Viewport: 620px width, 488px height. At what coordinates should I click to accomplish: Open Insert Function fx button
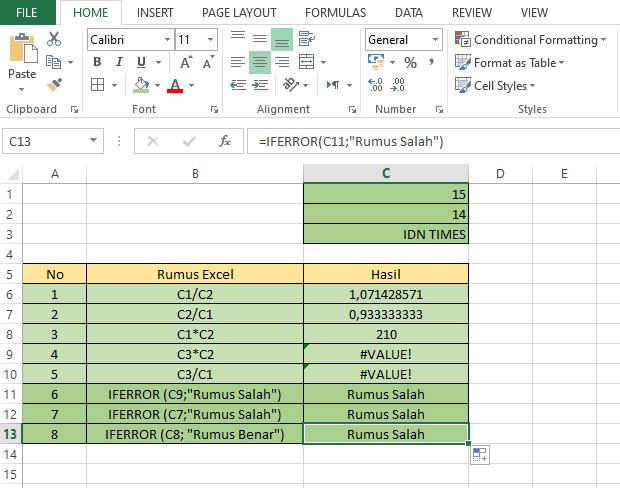225,141
